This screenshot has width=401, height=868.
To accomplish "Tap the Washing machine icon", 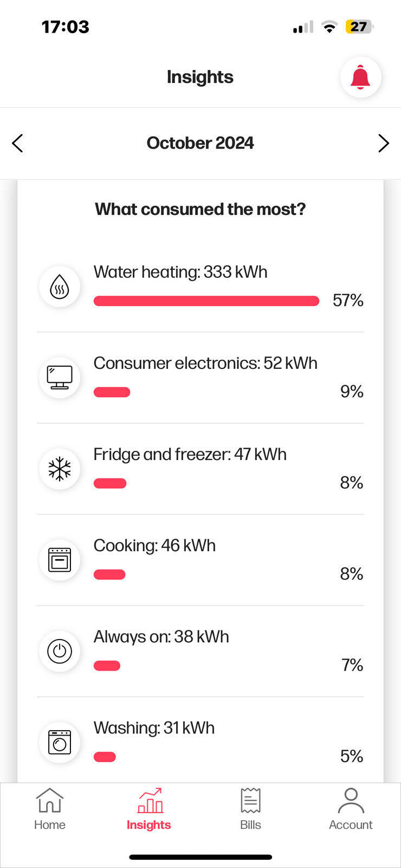I will (60, 742).
